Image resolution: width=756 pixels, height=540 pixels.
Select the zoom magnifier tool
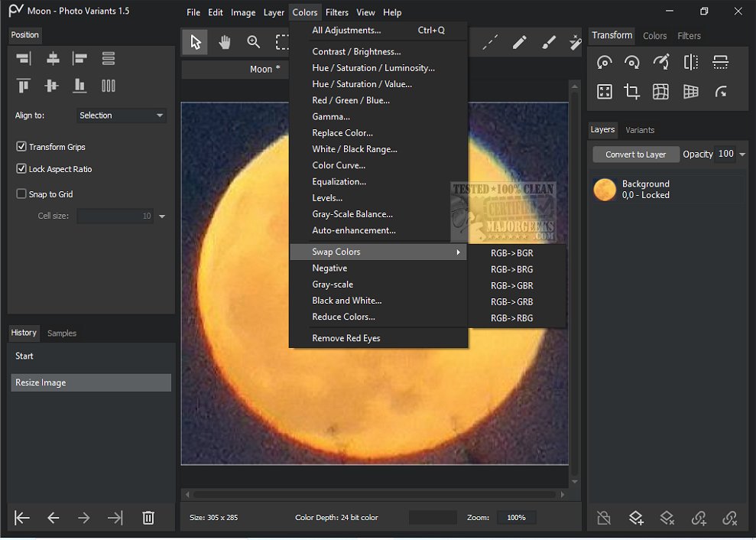254,43
